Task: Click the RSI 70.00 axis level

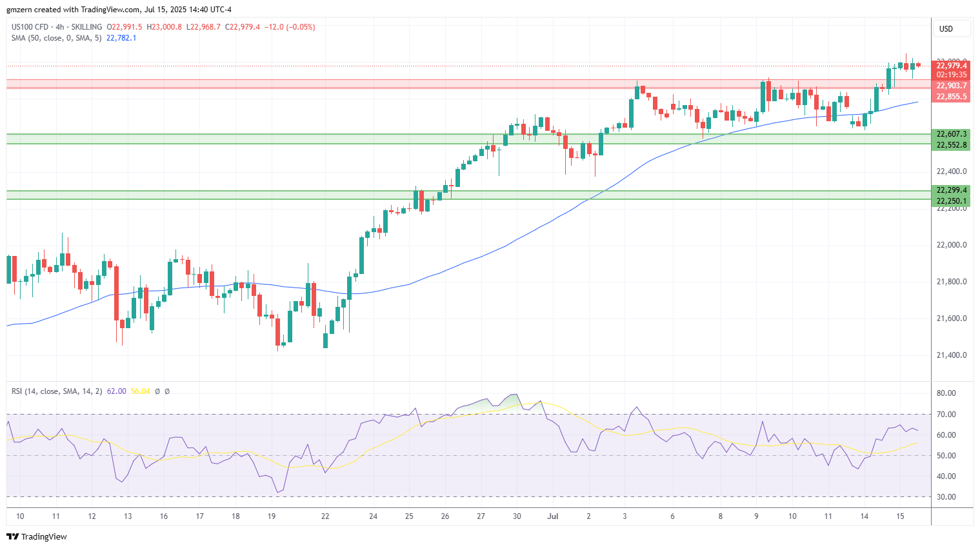Action: click(x=946, y=415)
